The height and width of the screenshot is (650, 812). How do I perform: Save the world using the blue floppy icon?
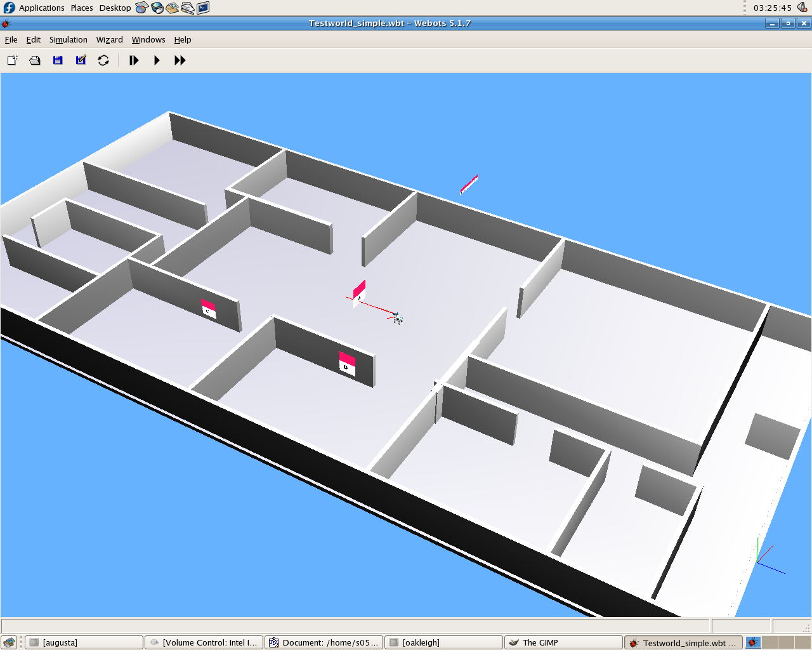pyautogui.click(x=58, y=60)
